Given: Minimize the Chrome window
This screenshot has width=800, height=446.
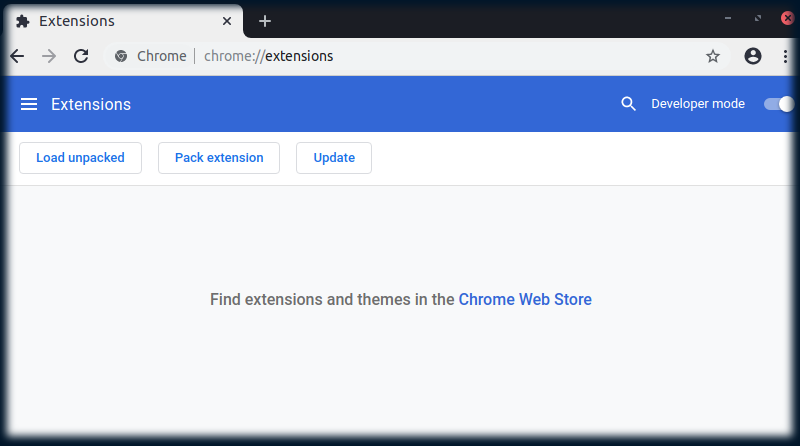Looking at the screenshot, I should 728,18.
